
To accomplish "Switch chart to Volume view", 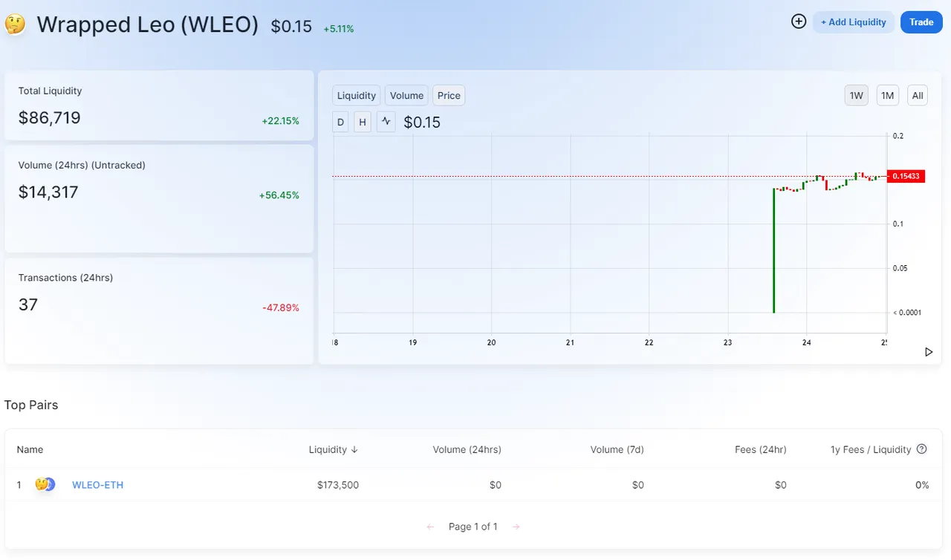I will click(406, 95).
